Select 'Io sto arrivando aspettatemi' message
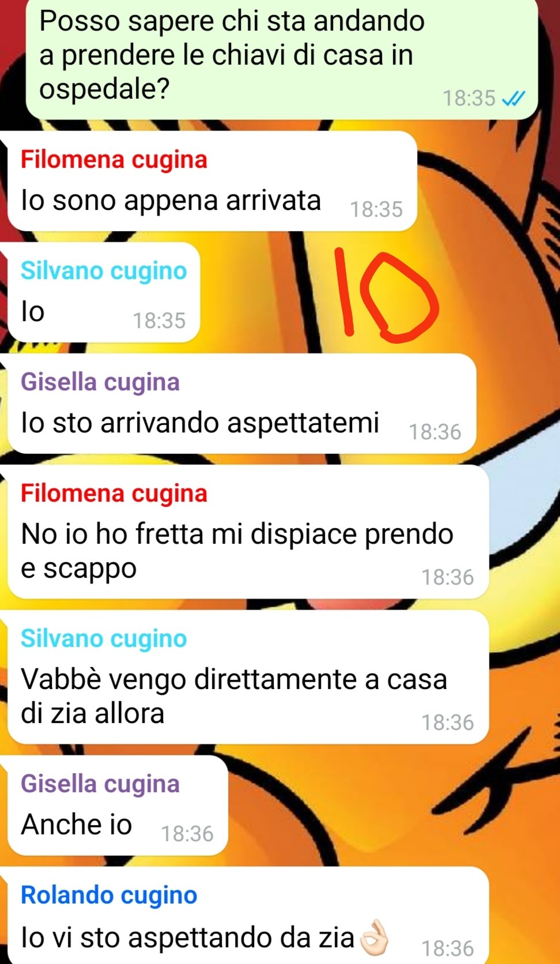560x964 pixels. pyautogui.click(x=241, y=404)
